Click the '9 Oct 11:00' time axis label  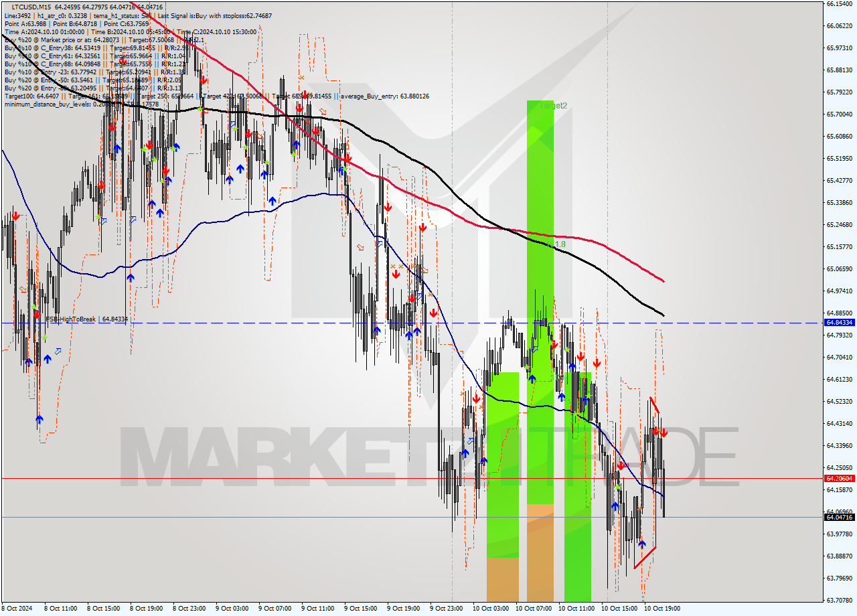pyautogui.click(x=317, y=609)
